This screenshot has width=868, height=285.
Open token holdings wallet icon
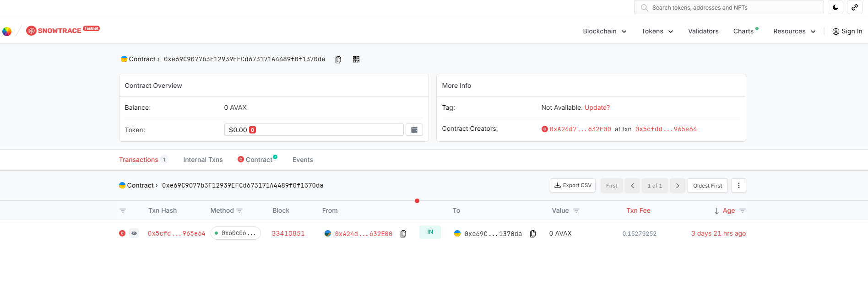[x=414, y=130]
